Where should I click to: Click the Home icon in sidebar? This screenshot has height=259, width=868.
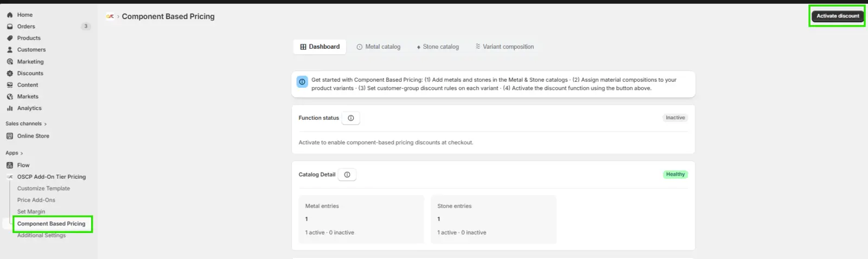[10, 15]
